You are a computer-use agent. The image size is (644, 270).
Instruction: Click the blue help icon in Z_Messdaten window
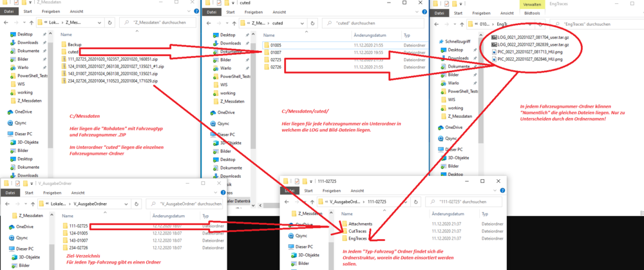click(196, 11)
